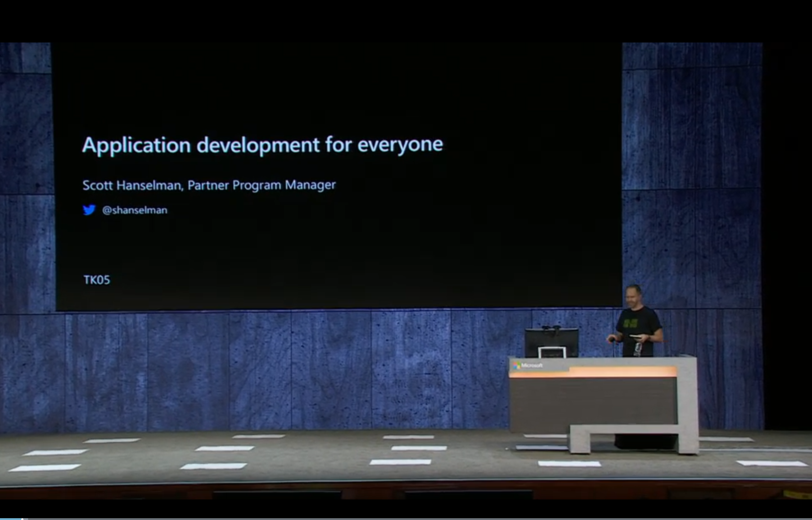The height and width of the screenshot is (520, 812).
Task: Click the logo on the presenter's black t-shirt
Action: pos(631,323)
